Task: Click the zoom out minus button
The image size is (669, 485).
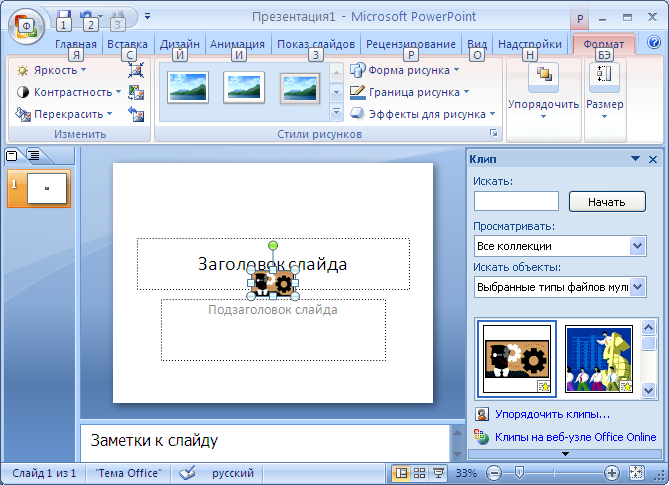Action: coord(494,473)
